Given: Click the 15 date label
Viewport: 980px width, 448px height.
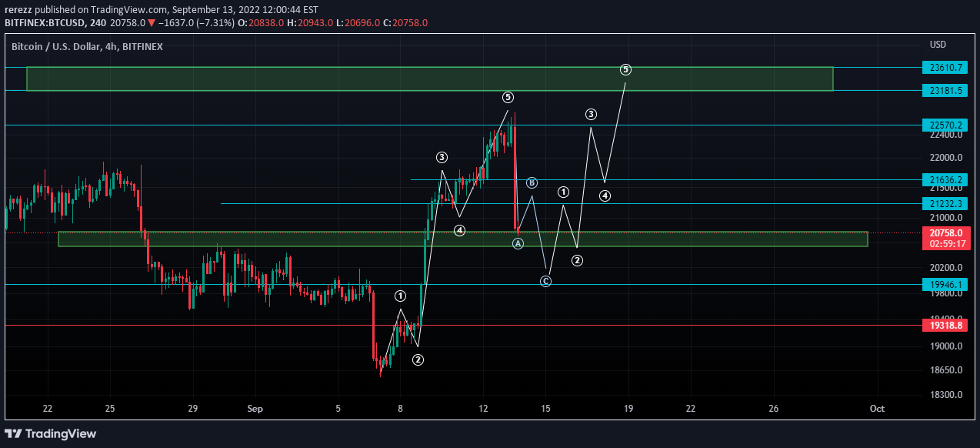Looking at the screenshot, I should [545, 409].
